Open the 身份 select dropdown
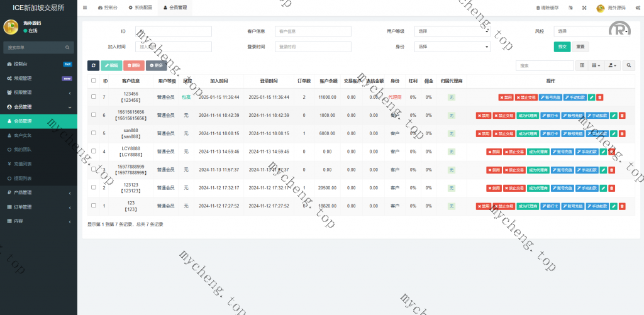Viewport: 644px width, 315px height. click(x=453, y=47)
